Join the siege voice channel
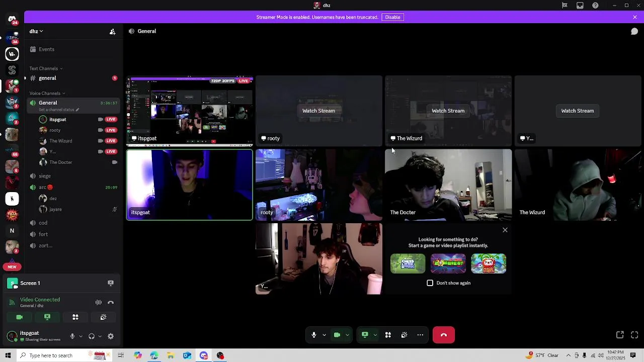The image size is (644, 362). pyautogui.click(x=73, y=176)
